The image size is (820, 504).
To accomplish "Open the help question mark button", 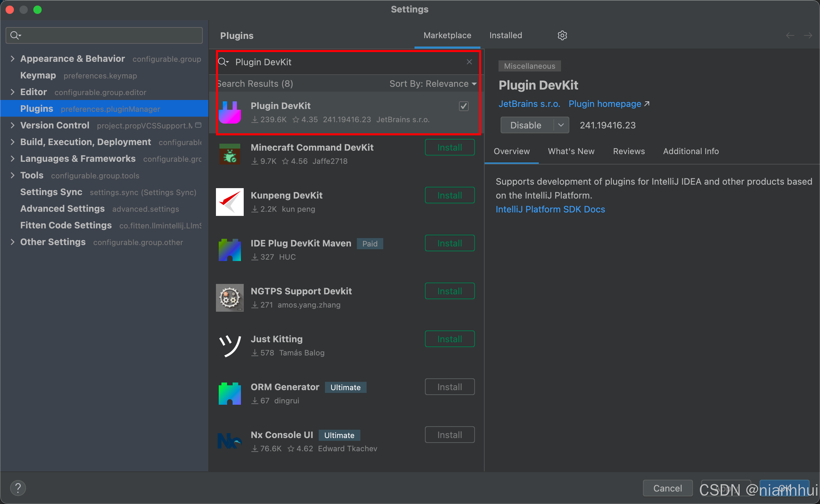I will (x=18, y=488).
